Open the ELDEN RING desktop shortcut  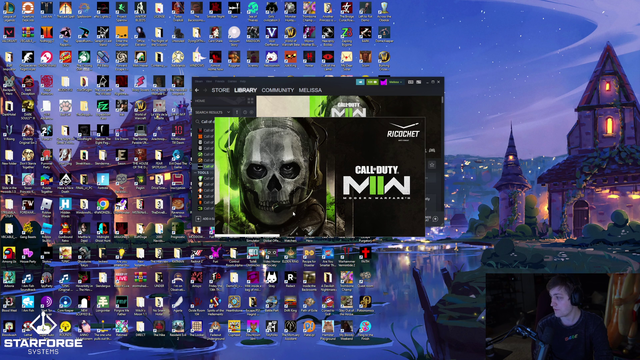click(290, 254)
